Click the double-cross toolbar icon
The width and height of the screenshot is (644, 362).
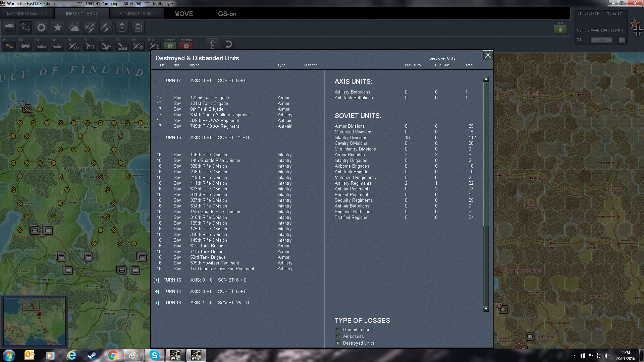point(25,27)
